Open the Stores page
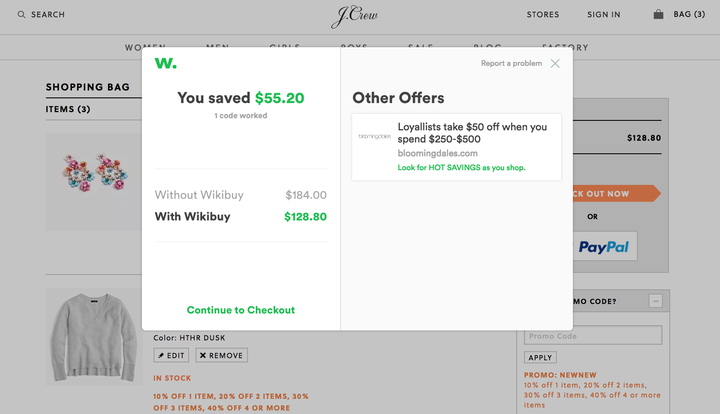 [543, 15]
